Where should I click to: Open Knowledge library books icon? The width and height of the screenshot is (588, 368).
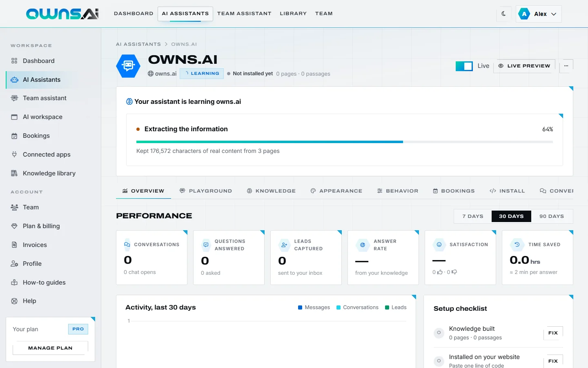pyautogui.click(x=14, y=173)
